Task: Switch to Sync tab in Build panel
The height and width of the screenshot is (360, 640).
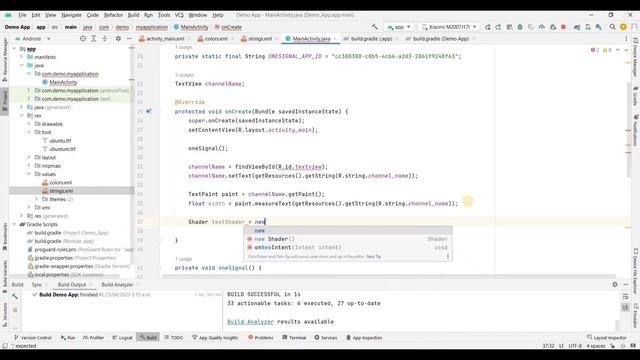Action: 37,284
